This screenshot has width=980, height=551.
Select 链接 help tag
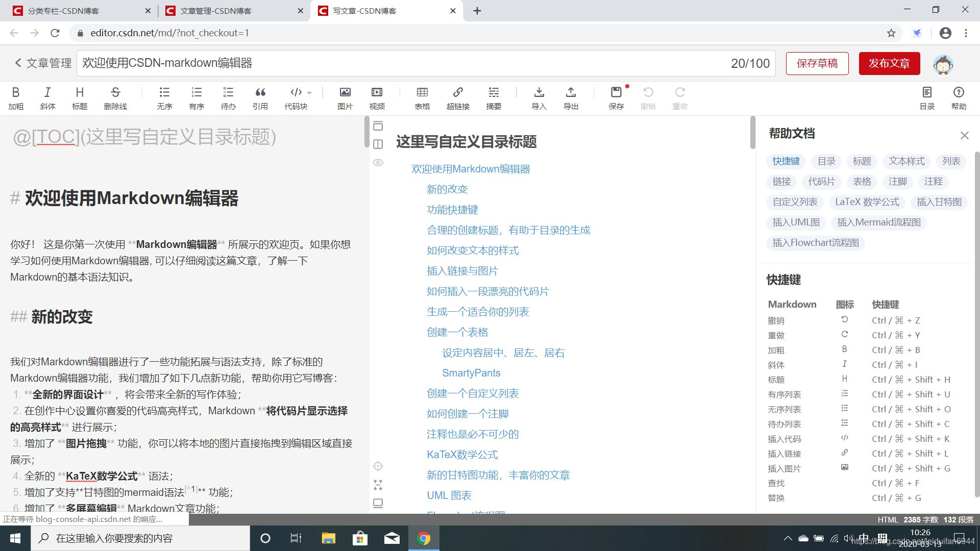[781, 182]
